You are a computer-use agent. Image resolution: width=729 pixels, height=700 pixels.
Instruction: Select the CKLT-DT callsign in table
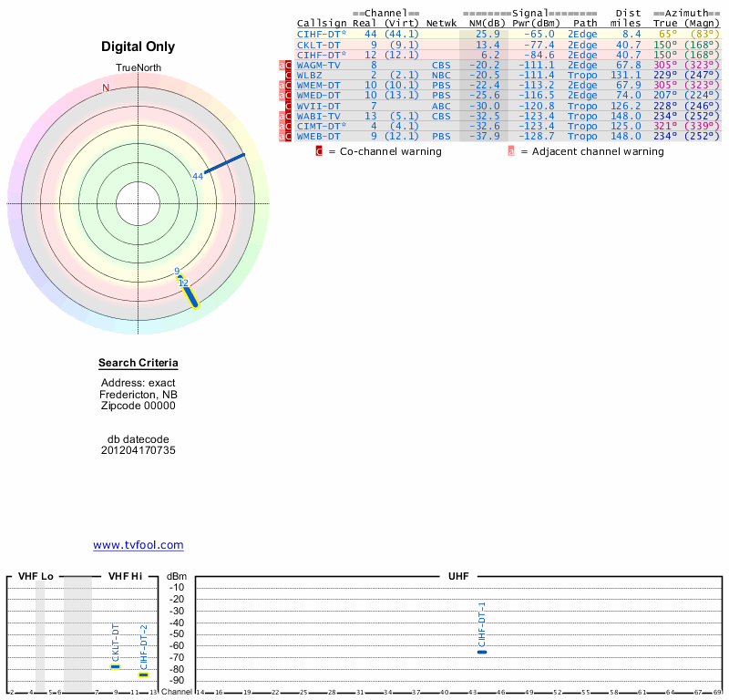click(319, 44)
